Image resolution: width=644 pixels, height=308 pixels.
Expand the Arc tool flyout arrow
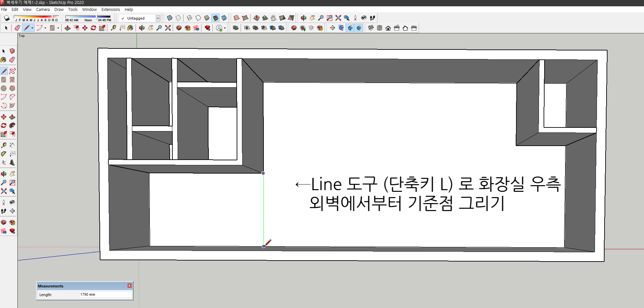45,28
